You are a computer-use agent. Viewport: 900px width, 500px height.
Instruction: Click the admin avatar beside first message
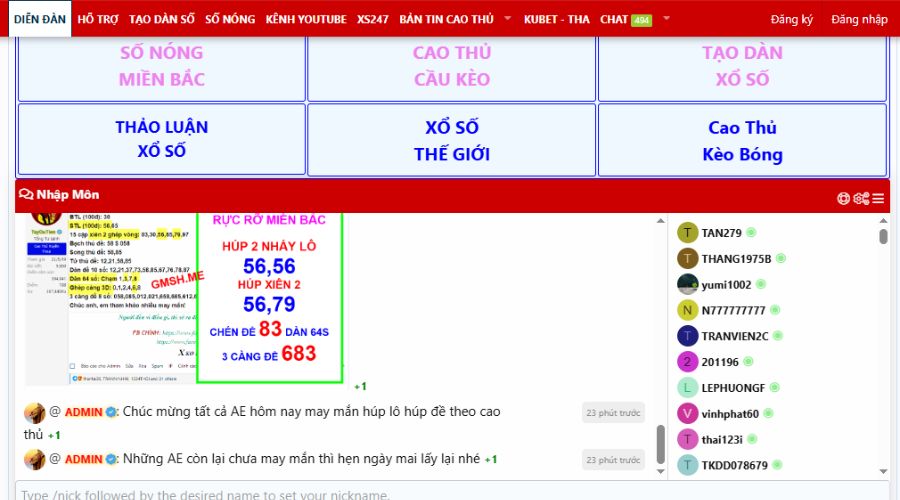(33, 412)
